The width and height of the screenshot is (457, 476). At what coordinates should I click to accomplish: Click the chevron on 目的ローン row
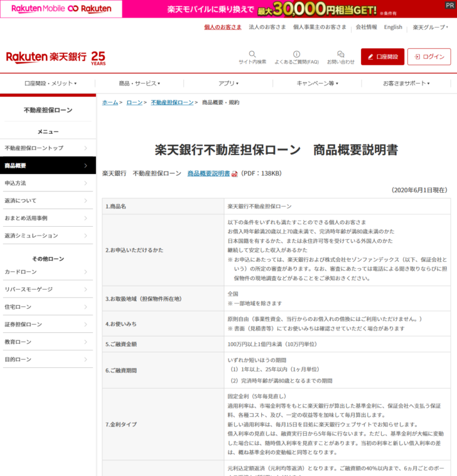(x=85, y=359)
